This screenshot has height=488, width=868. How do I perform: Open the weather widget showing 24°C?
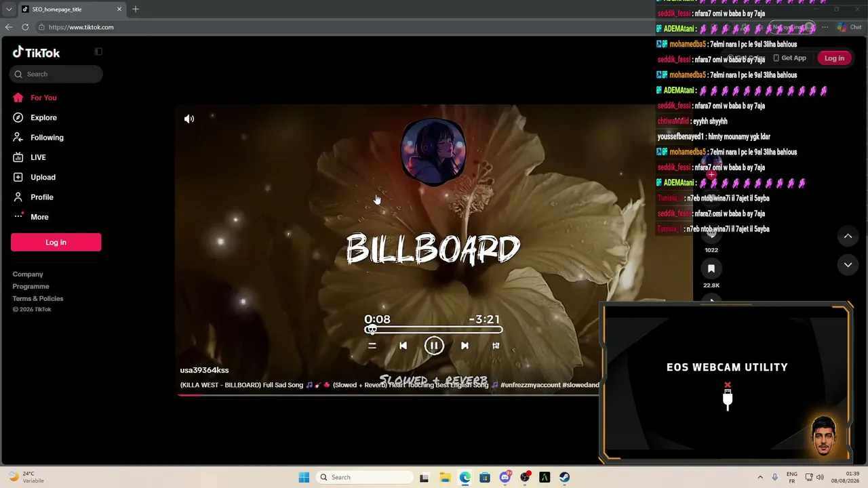tap(27, 477)
